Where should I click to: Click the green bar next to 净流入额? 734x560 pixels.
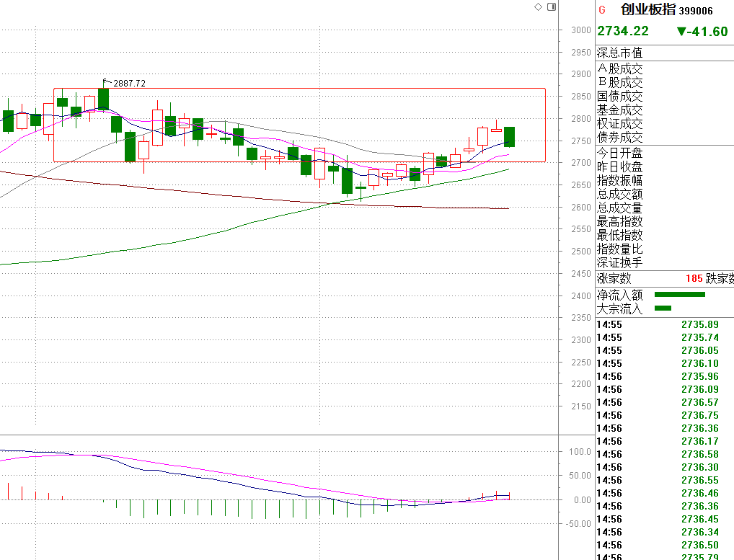coord(680,294)
